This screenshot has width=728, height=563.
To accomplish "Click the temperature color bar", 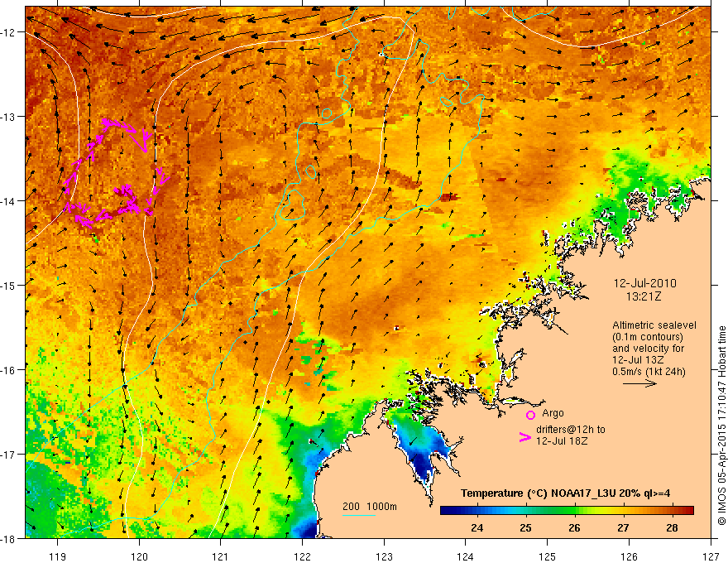I will pyautogui.click(x=567, y=510).
